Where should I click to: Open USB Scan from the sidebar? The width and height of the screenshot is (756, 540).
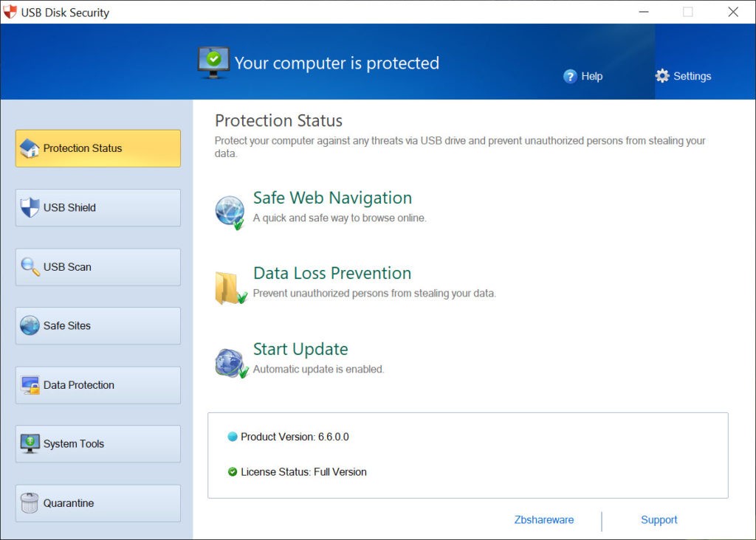tap(31, 266)
